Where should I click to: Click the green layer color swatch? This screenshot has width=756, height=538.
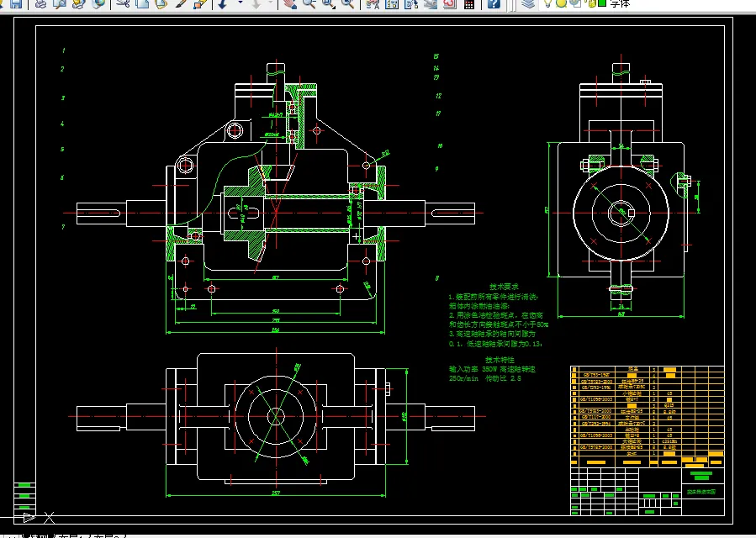602,3
